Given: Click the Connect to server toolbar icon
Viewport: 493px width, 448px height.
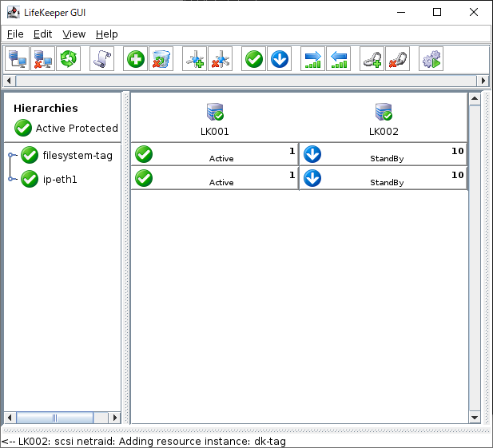Looking at the screenshot, I should click(18, 59).
